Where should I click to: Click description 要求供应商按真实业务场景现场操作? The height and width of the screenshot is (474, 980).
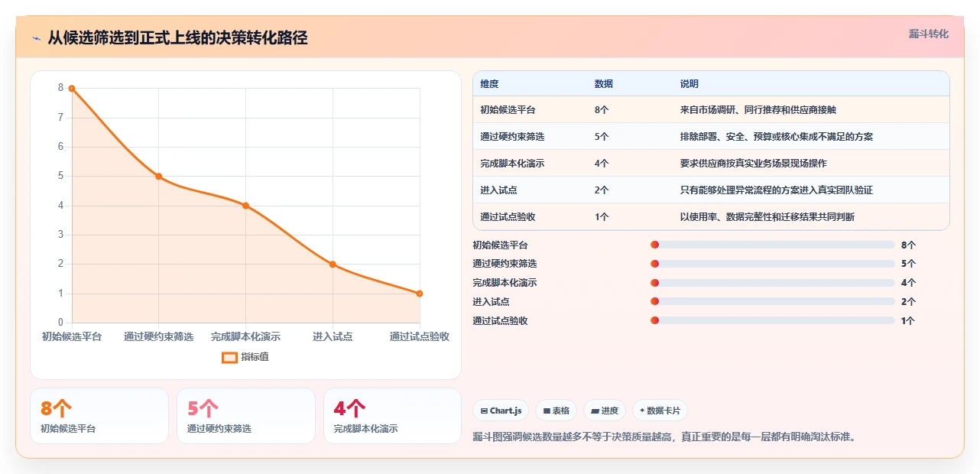(x=753, y=164)
